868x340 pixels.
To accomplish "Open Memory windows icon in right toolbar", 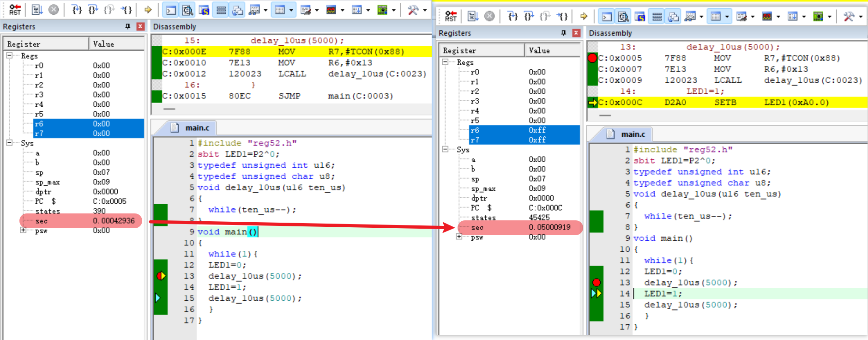I will (x=716, y=17).
